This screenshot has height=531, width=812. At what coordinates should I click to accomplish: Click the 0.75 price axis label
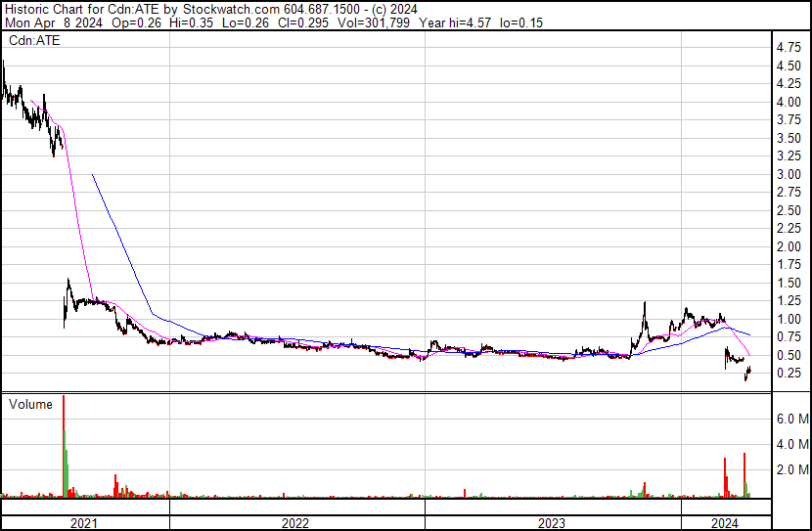click(x=789, y=337)
